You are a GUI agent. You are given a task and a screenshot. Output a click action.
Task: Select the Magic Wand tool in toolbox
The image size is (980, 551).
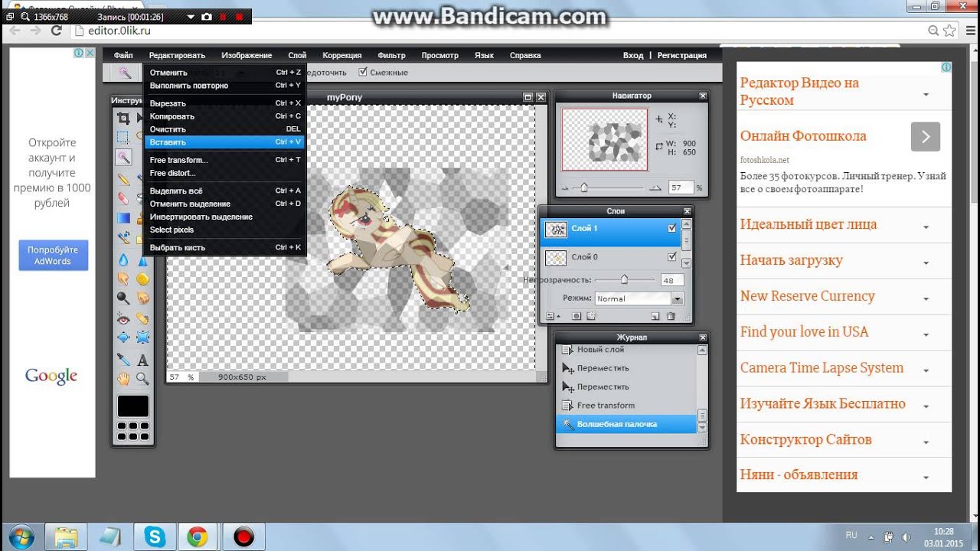[x=123, y=158]
